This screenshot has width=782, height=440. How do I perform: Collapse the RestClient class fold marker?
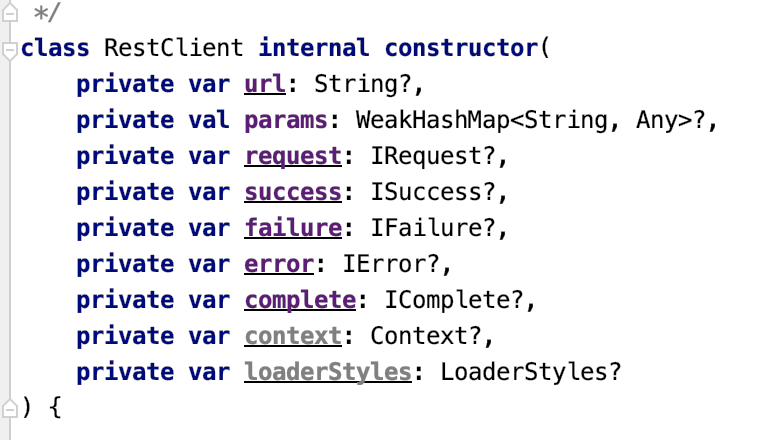click(x=10, y=48)
